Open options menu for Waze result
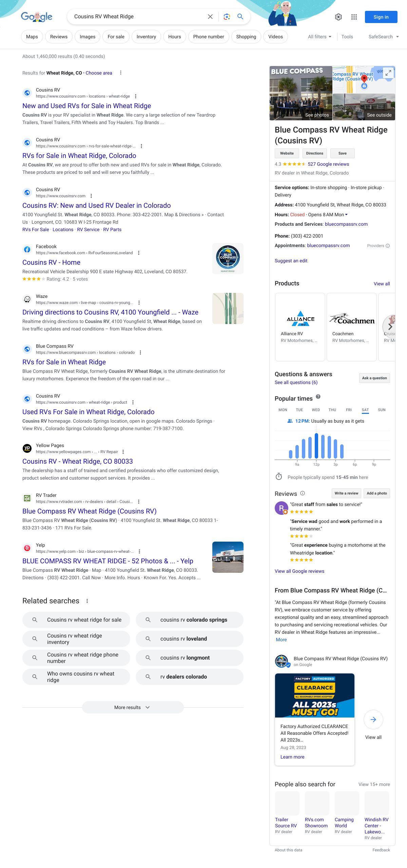The image size is (407, 868). (x=139, y=303)
